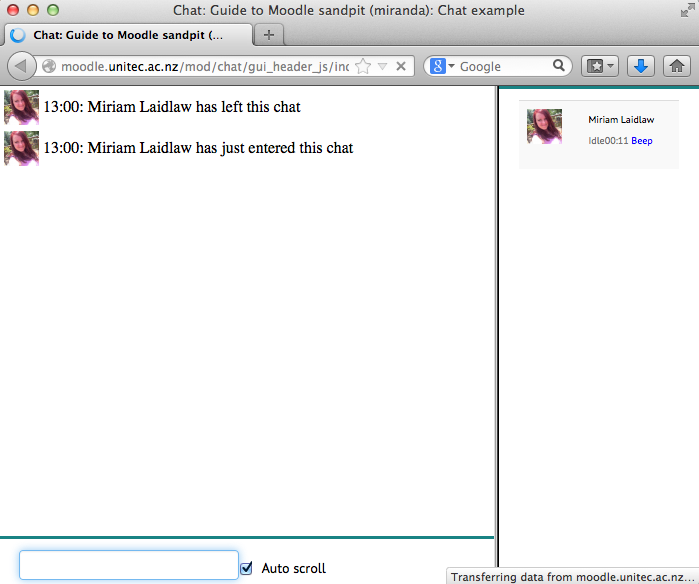Viewport: 699px width, 584px height.
Task: Bookmark page with the star icon
Action: pyautogui.click(x=363, y=66)
